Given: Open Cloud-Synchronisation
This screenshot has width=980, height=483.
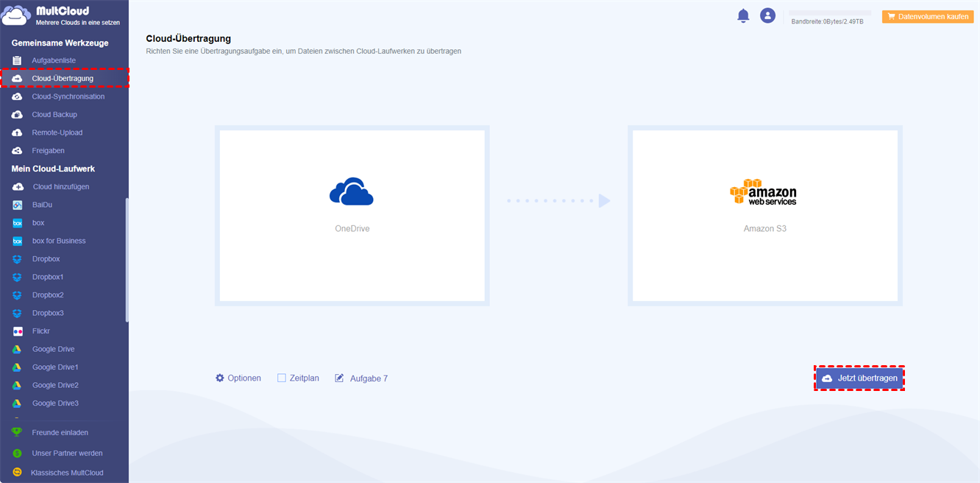Looking at the screenshot, I should tap(68, 96).
